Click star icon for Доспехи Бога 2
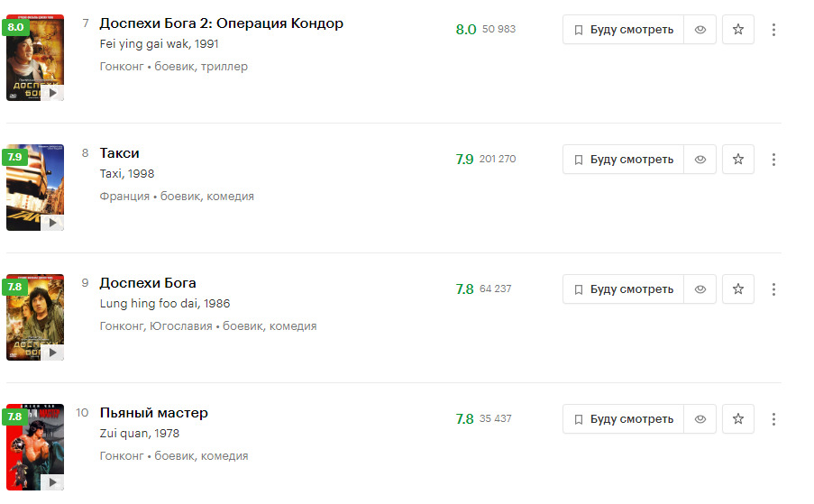 coord(738,30)
